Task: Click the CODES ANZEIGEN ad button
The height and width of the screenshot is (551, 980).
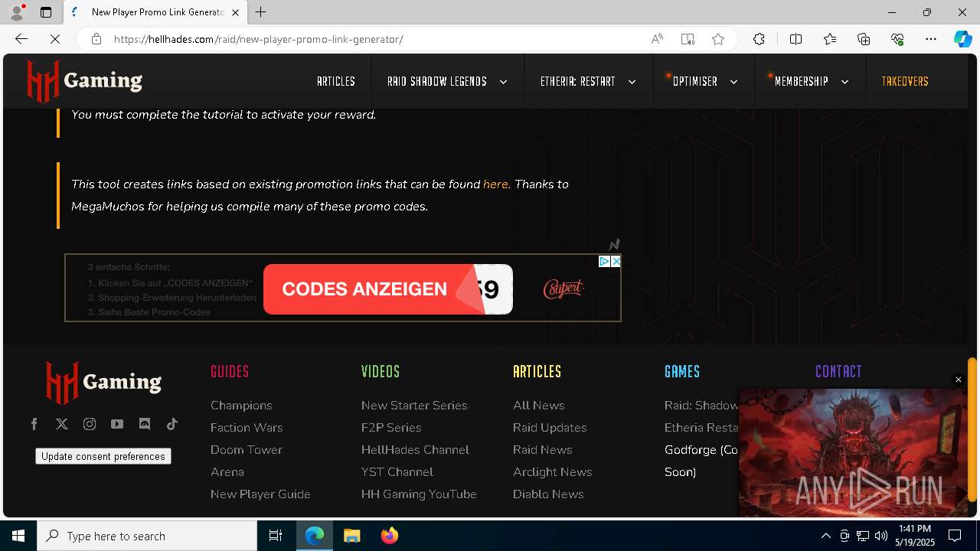Action: [x=388, y=289]
